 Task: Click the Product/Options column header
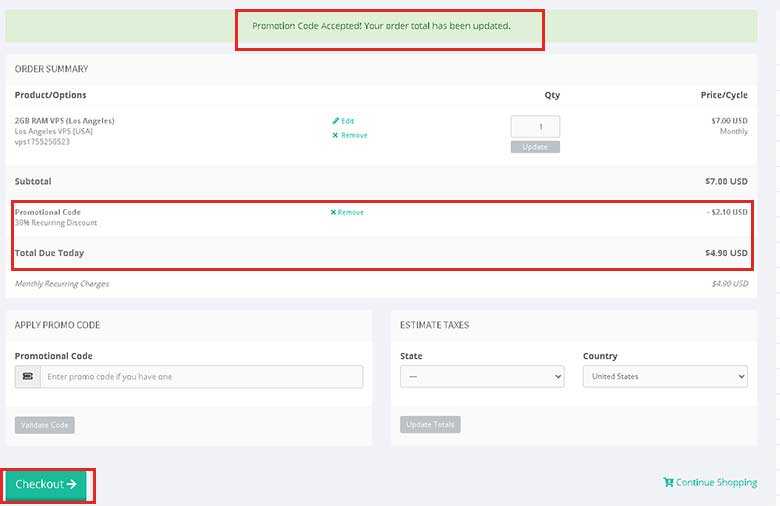[x=51, y=95]
